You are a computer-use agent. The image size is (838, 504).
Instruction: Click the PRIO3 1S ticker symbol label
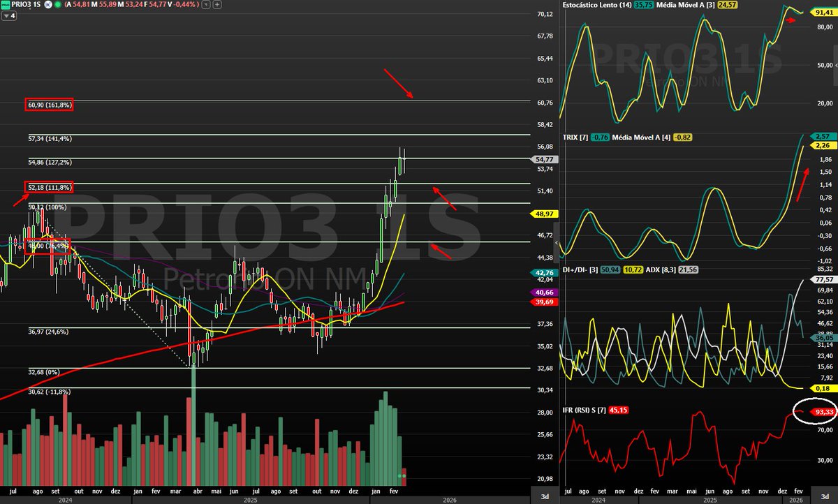[26, 5]
